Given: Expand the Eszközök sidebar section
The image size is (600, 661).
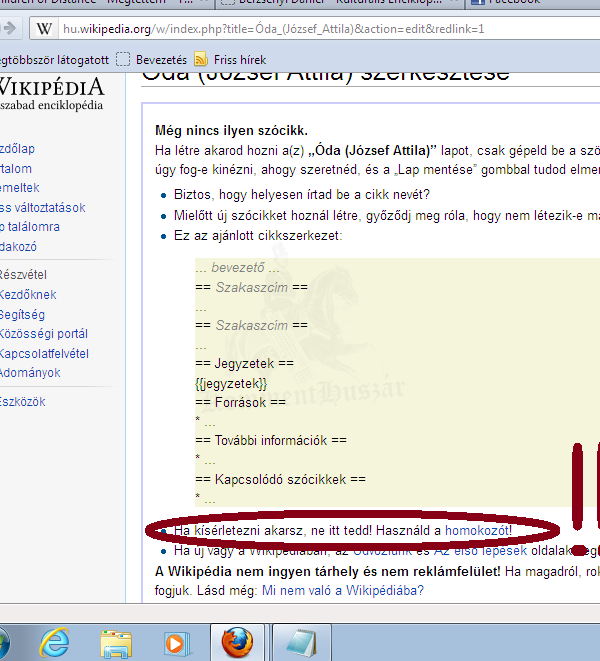Looking at the screenshot, I should tap(22, 402).
